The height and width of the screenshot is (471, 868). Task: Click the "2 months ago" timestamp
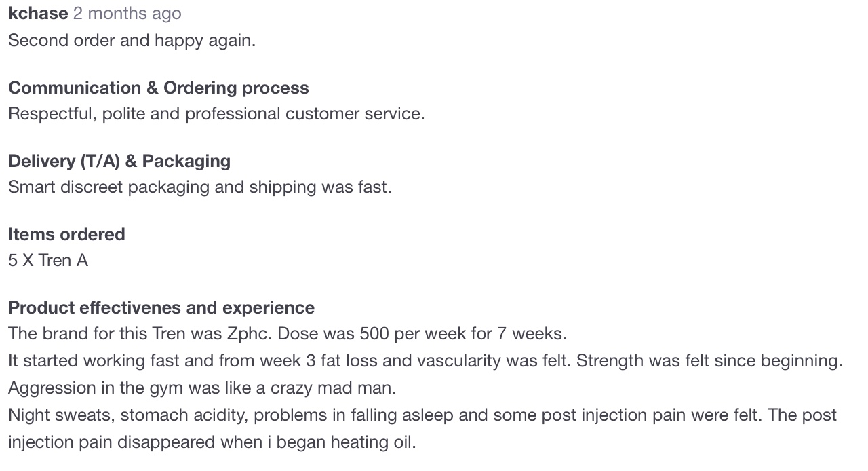click(127, 14)
